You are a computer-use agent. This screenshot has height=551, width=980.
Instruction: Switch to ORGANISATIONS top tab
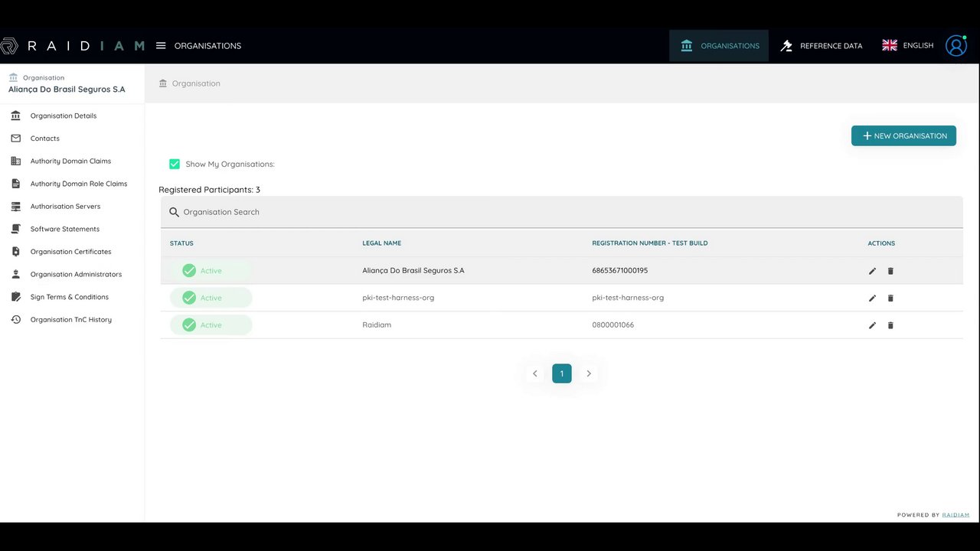[x=719, y=46]
